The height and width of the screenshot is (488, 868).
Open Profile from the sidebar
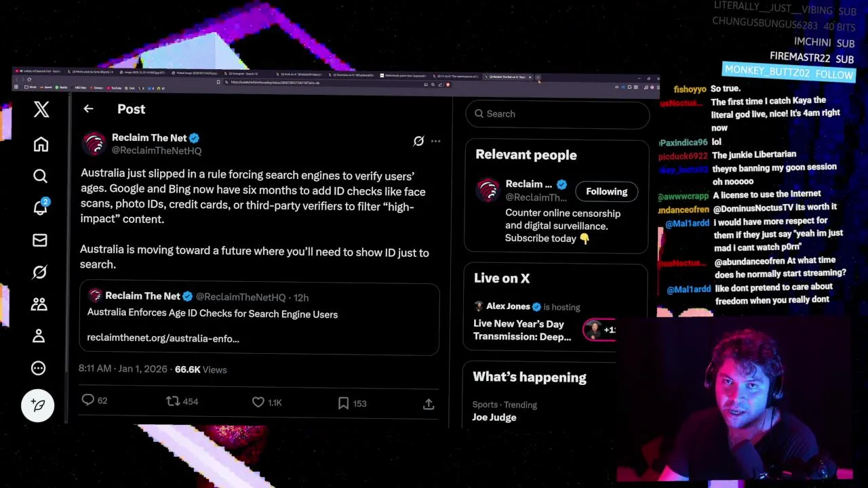pyautogui.click(x=39, y=335)
